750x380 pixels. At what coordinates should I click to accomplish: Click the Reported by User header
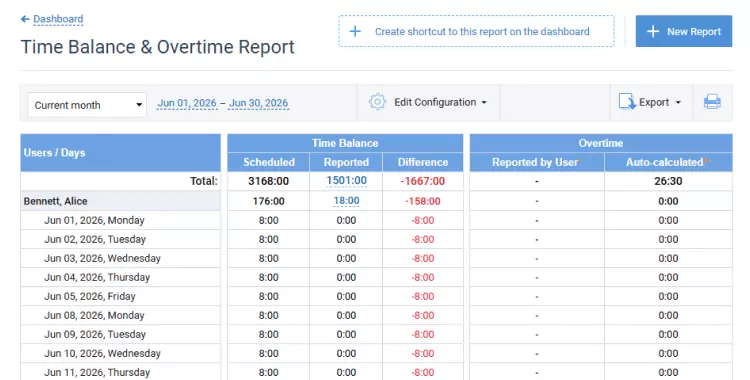click(x=537, y=162)
